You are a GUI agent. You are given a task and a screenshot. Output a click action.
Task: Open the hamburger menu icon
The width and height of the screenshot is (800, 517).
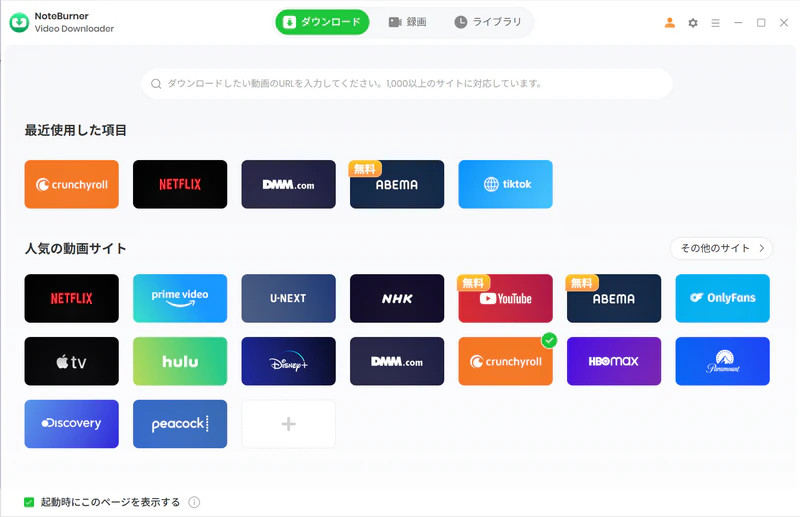[715, 22]
